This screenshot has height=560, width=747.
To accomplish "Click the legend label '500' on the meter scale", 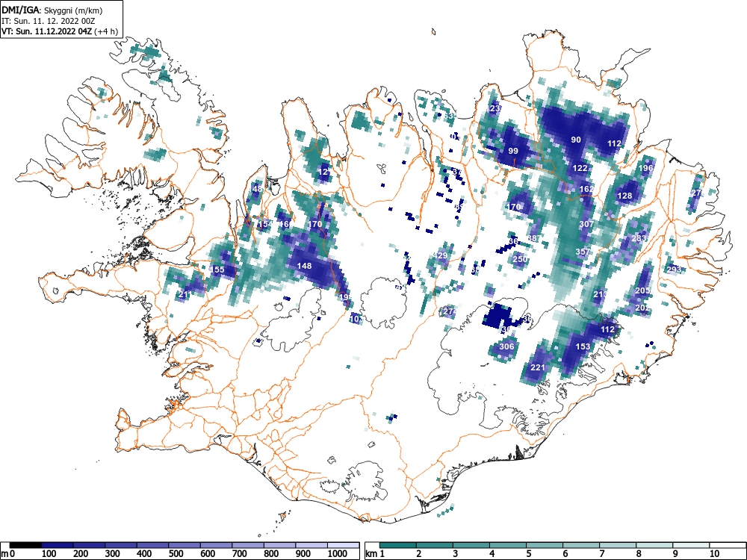I will [x=176, y=553].
